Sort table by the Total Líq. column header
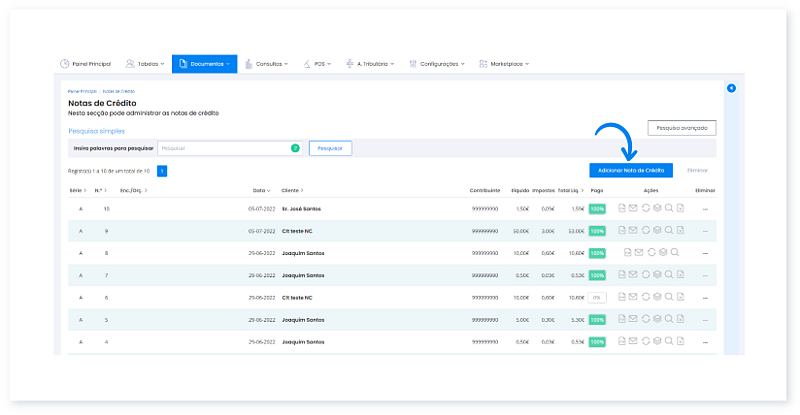The width and height of the screenshot is (800, 415). 570,190
